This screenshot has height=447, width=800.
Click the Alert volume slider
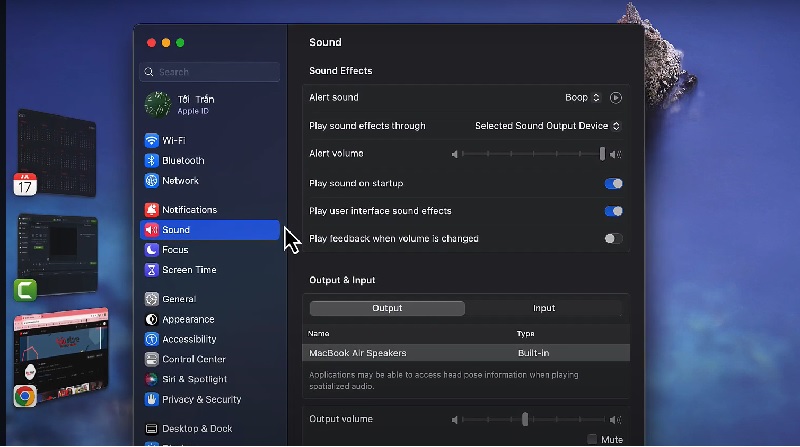tap(531, 154)
